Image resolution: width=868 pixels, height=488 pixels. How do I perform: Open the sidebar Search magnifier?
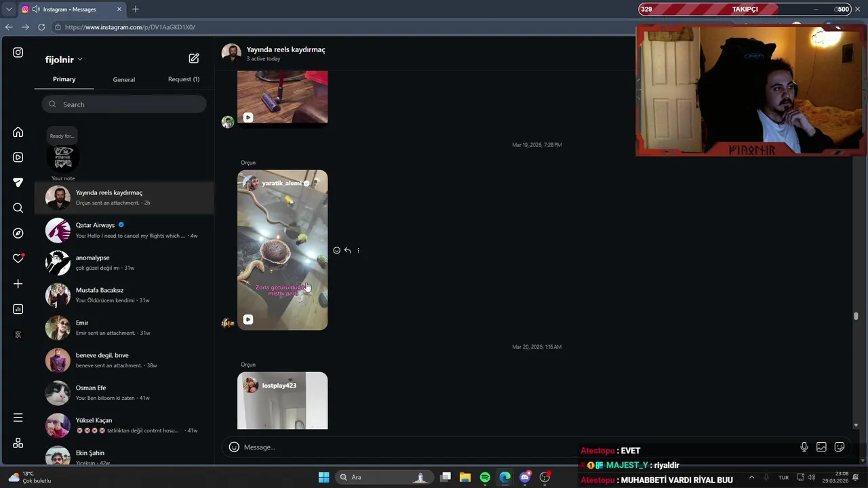click(x=18, y=208)
